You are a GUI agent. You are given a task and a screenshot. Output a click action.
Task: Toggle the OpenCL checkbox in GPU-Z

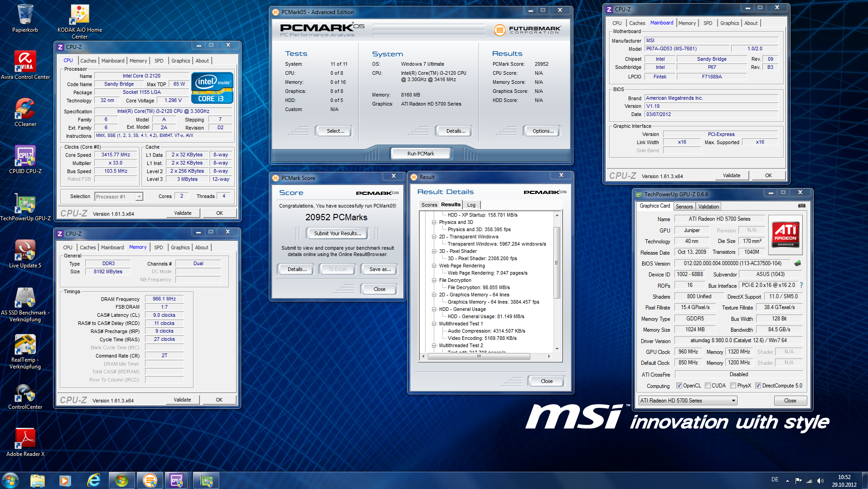[679, 386]
